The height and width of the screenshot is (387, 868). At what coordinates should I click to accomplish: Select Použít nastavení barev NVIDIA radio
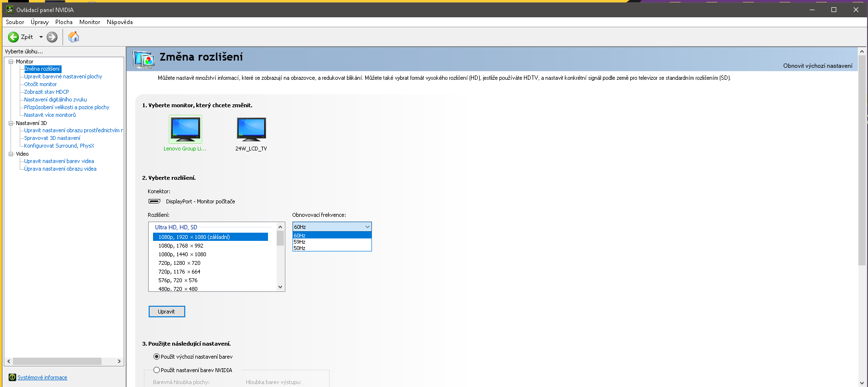coord(156,370)
